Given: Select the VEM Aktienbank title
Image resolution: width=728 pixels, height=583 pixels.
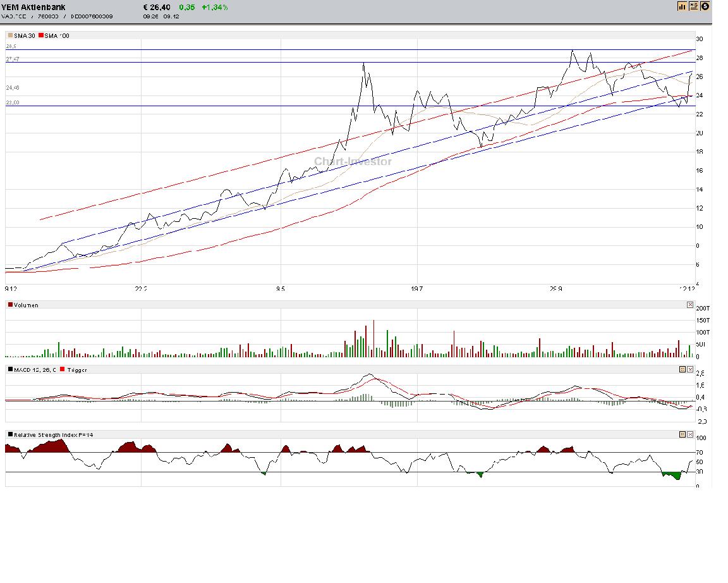Looking at the screenshot, I should [x=33, y=7].
